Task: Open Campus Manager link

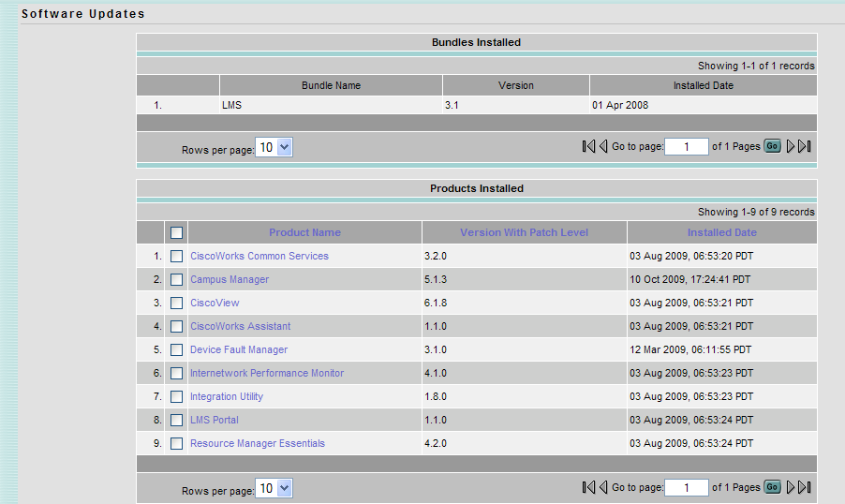Action: pyautogui.click(x=230, y=280)
